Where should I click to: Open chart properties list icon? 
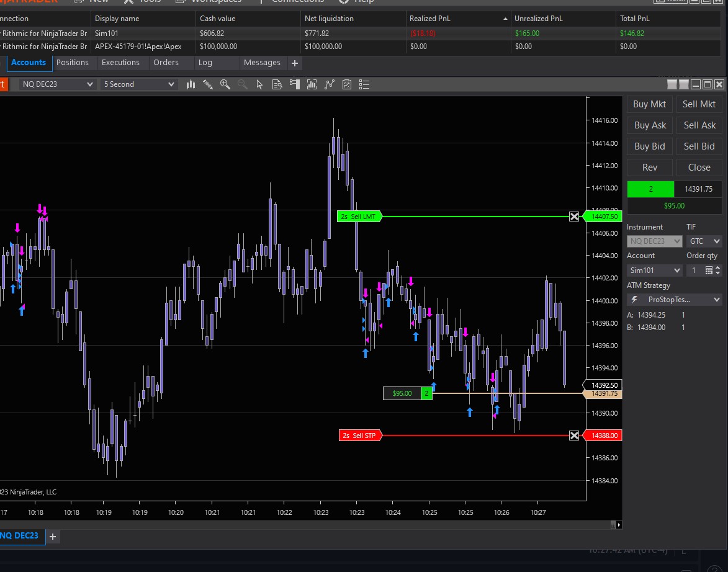pos(364,84)
